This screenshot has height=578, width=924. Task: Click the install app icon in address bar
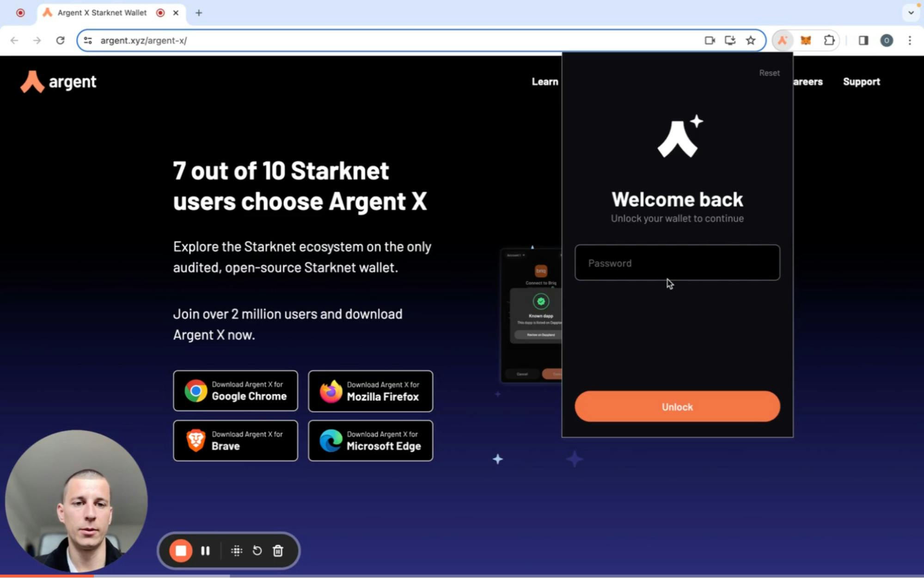click(730, 40)
